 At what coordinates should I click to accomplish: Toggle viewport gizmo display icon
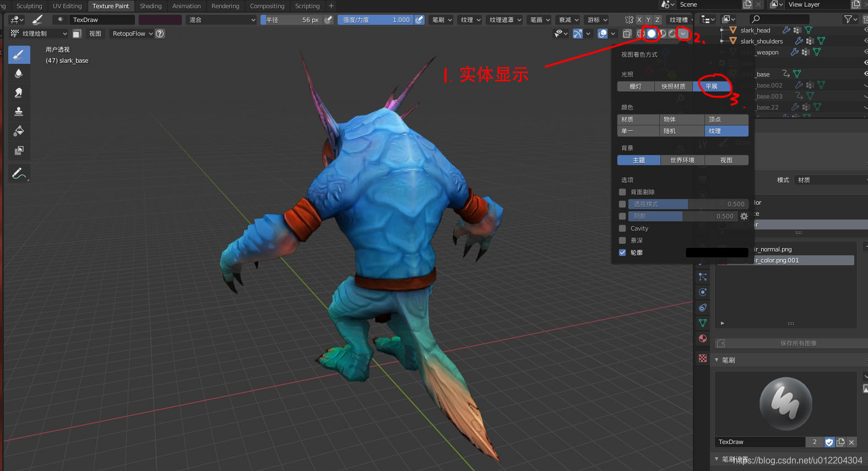tap(578, 34)
